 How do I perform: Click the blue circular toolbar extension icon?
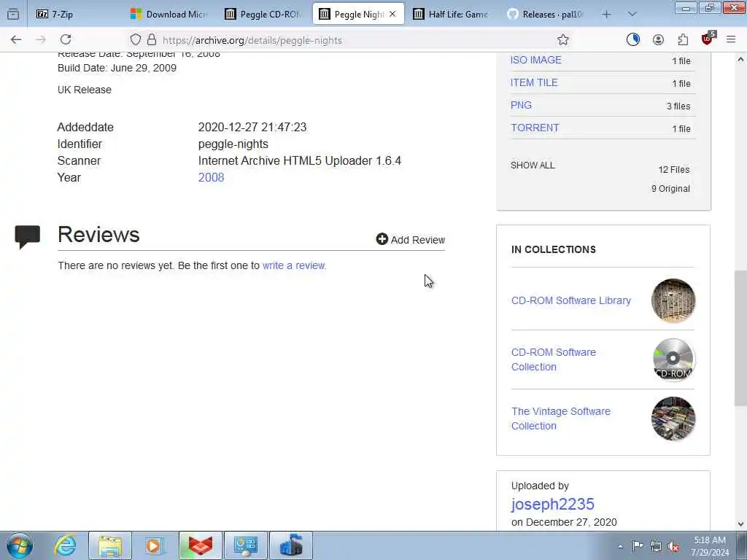click(x=633, y=40)
